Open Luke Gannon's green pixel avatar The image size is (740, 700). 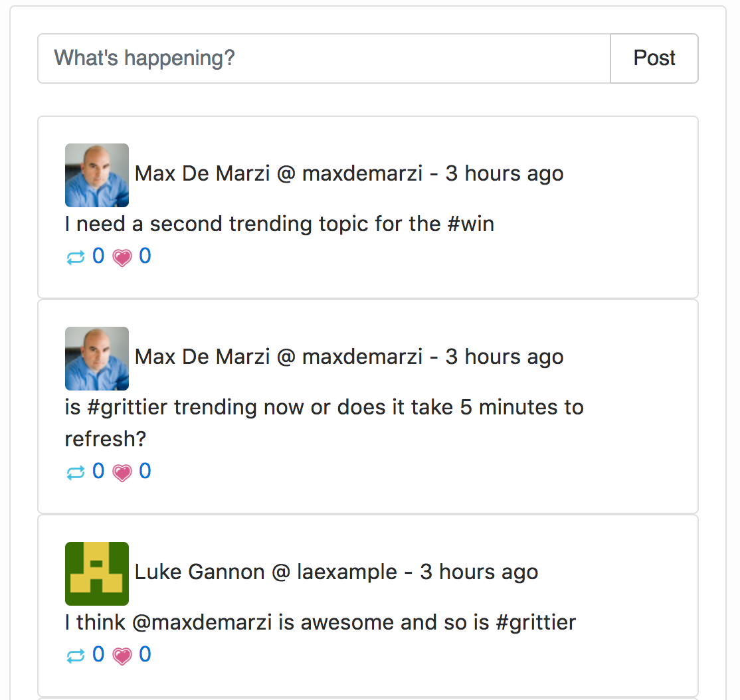coord(97,574)
